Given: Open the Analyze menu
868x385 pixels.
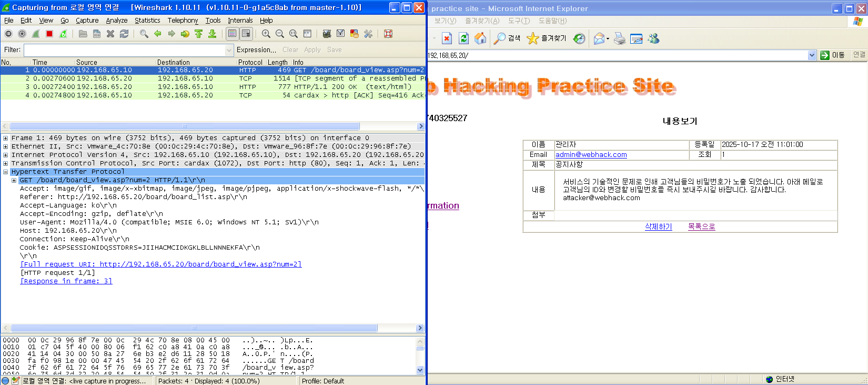Looking at the screenshot, I should point(117,21).
